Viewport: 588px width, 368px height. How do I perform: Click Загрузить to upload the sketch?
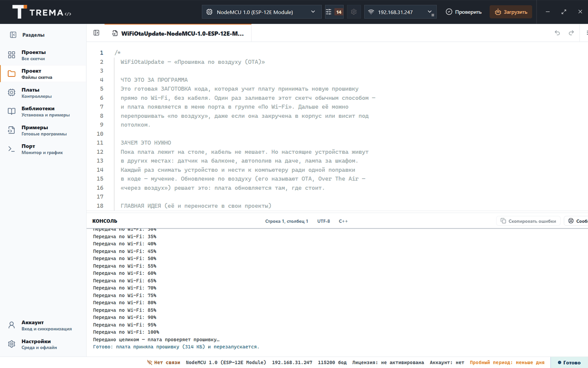click(x=511, y=12)
